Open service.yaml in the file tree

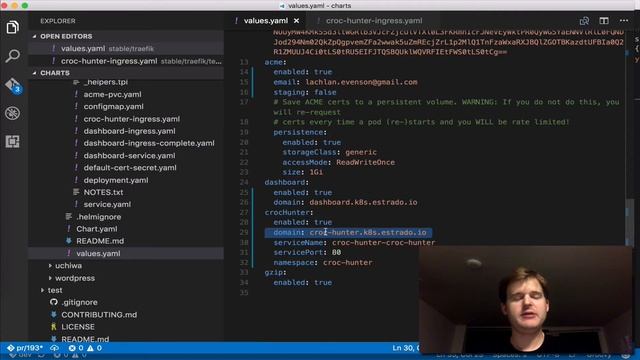point(107,204)
